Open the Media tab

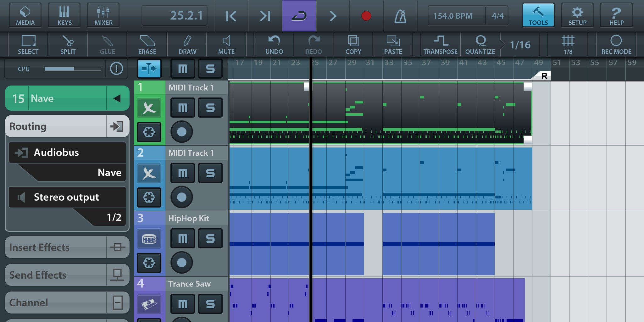[x=25, y=15]
